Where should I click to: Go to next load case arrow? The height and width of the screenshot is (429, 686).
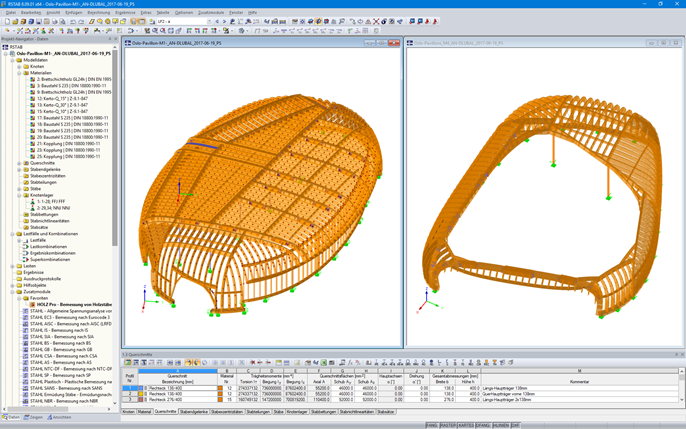[224, 21]
